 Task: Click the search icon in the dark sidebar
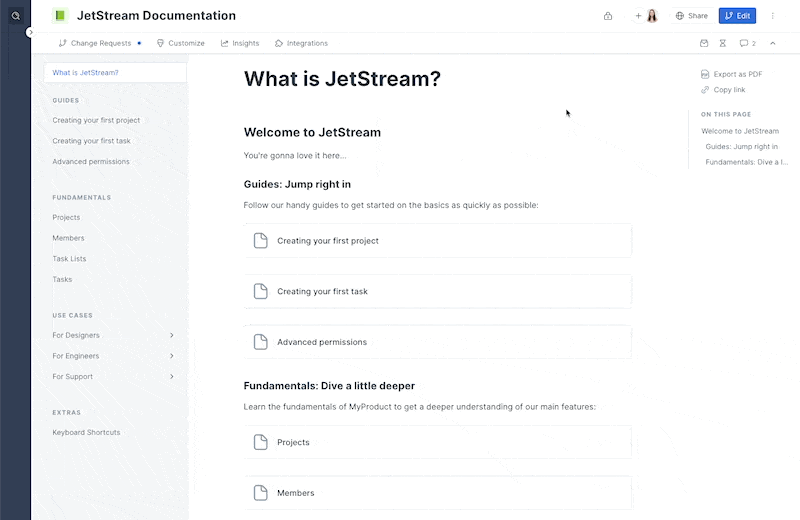pyautogui.click(x=15, y=16)
